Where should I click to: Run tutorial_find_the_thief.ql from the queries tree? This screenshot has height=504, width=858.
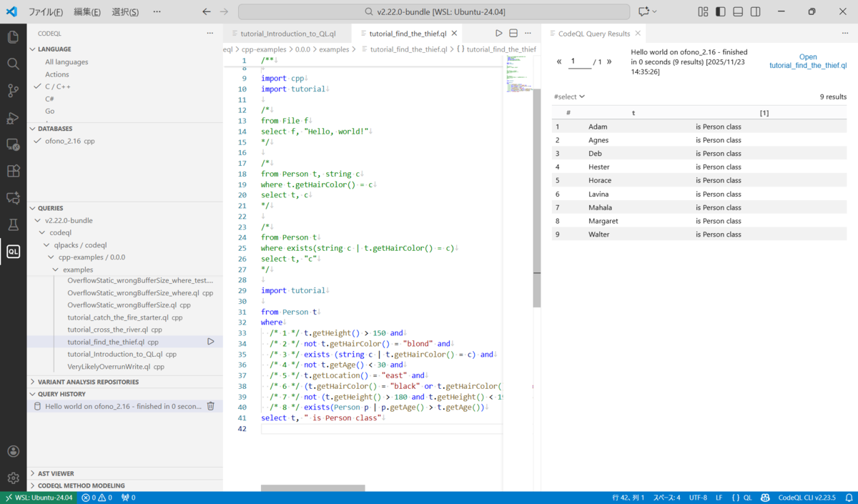coord(211,342)
